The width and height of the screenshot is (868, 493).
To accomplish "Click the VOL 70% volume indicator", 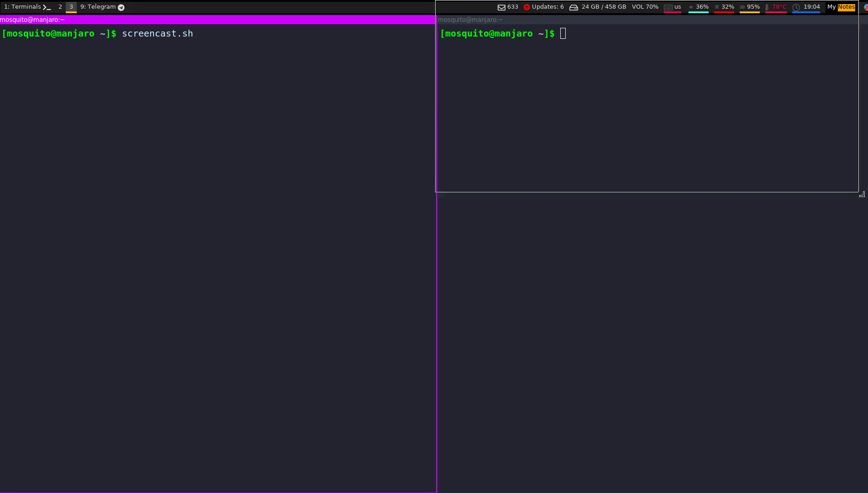I will pos(645,7).
